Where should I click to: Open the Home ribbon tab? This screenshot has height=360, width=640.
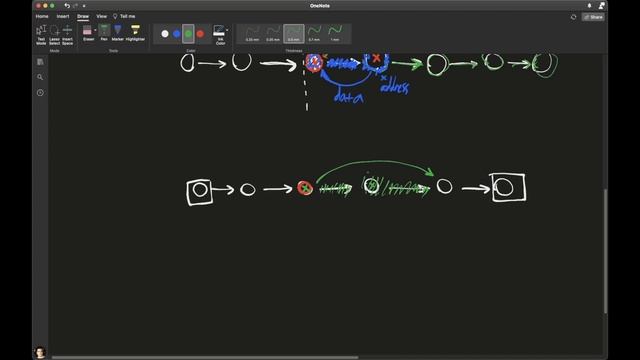point(42,16)
